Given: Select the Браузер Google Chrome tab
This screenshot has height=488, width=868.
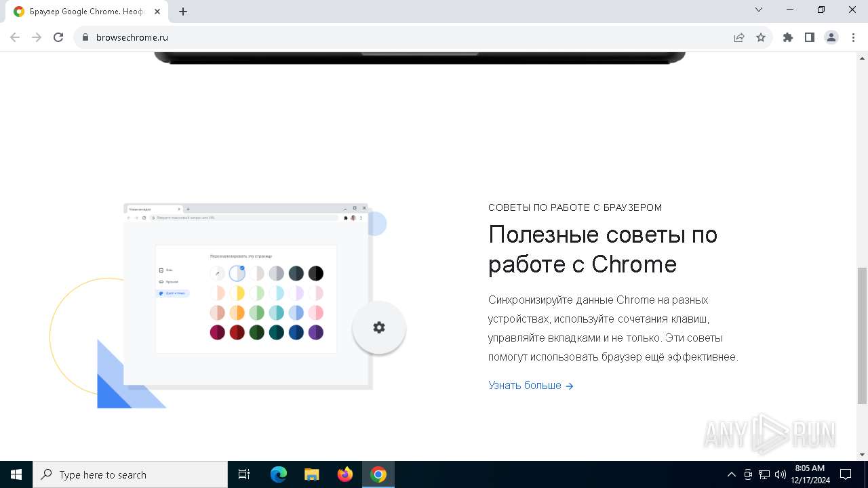Looking at the screenshot, I should point(87,12).
